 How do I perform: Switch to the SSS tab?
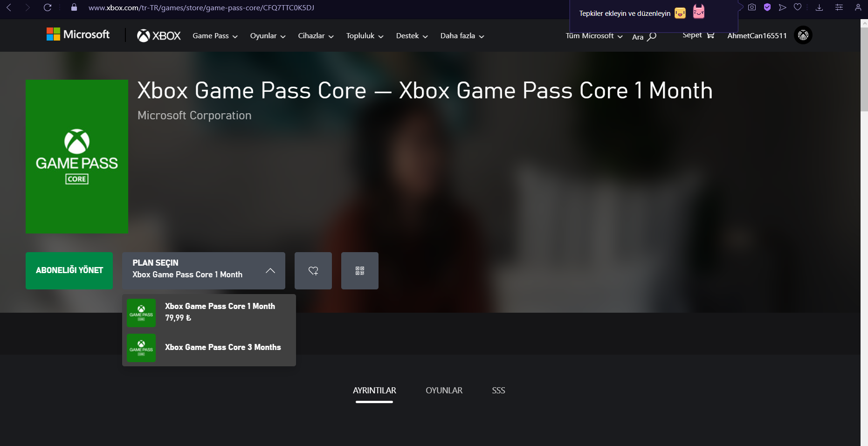click(498, 391)
